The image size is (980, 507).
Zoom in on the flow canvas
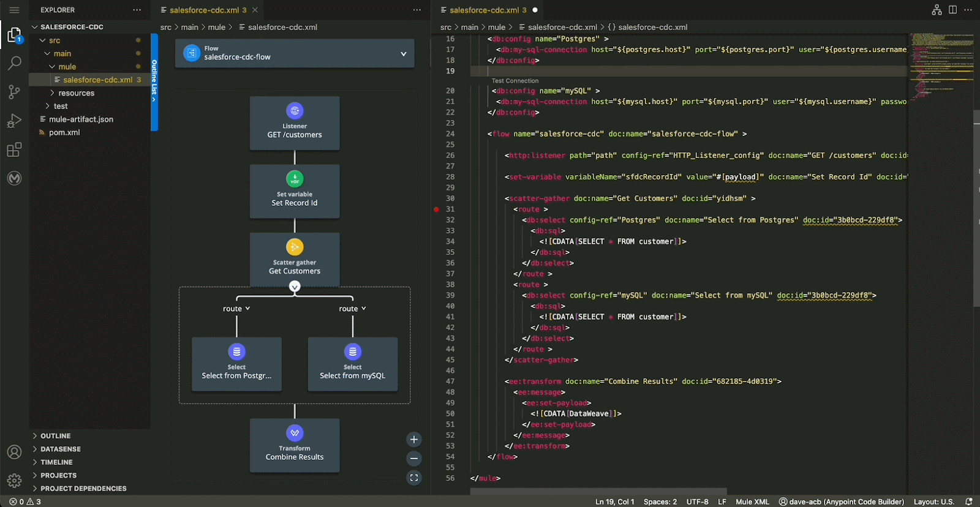[x=414, y=440]
